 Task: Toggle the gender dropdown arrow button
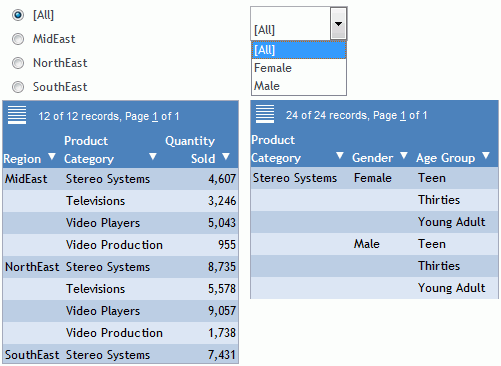point(338,24)
